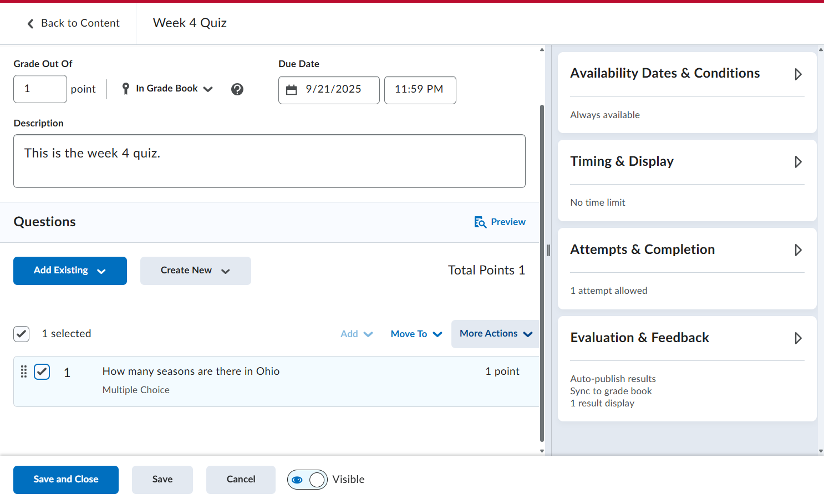Open question 'How many seasons are there in Ohio'

[191, 371]
